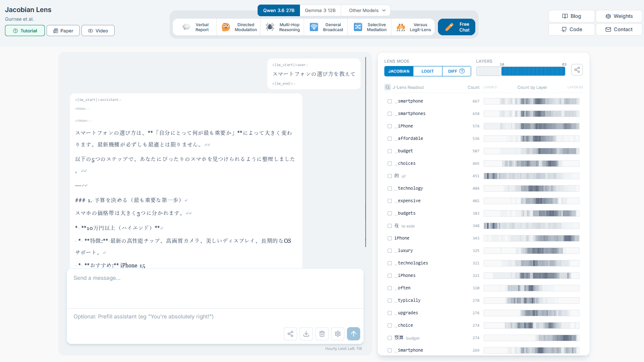Click the share icon in chat toolbar
The image size is (644, 362).
tap(290, 334)
